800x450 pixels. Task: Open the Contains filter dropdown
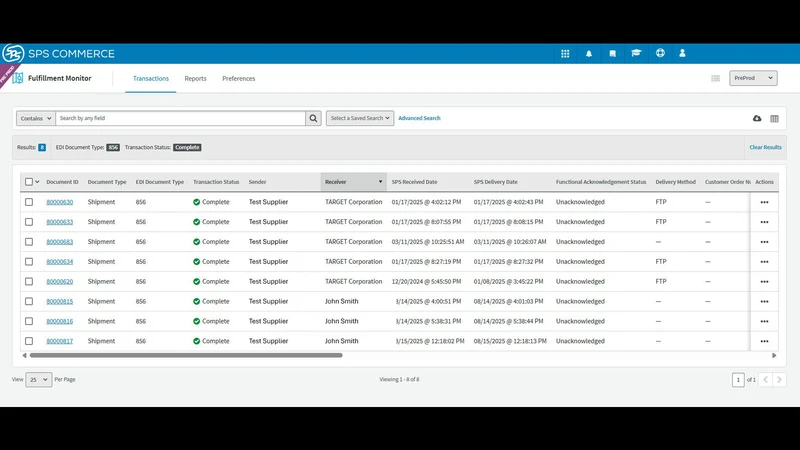point(36,118)
